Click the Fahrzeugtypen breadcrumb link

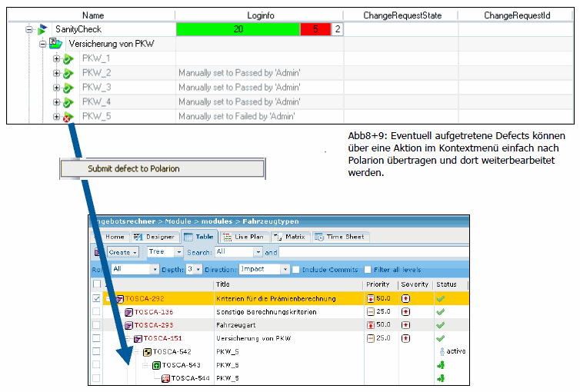pos(271,221)
